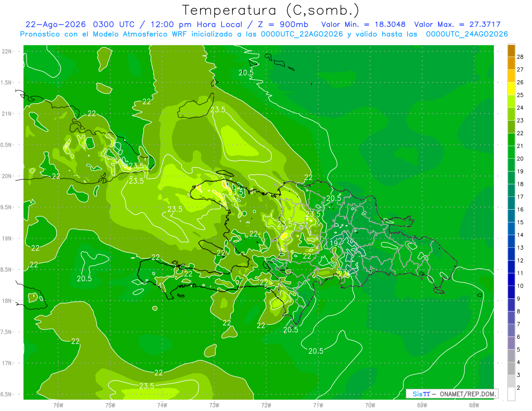The width and height of the screenshot is (532, 411).
Task: Click the '1.5N' latitude axis label
Action: click(x=7, y=82)
